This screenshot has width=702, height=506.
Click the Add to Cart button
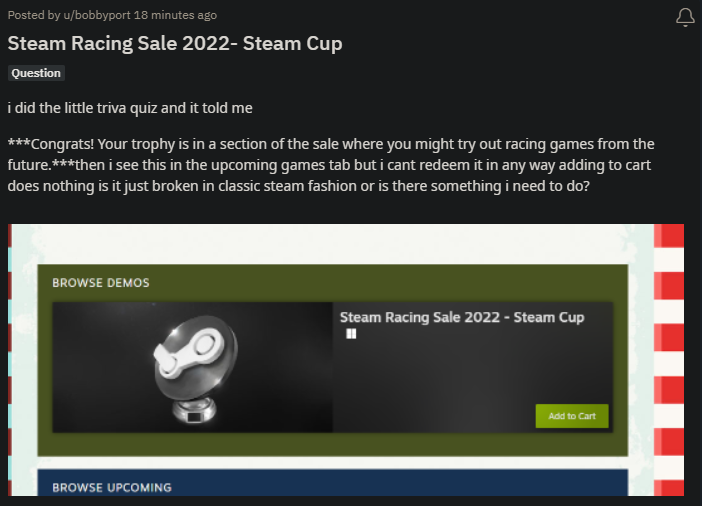point(572,416)
